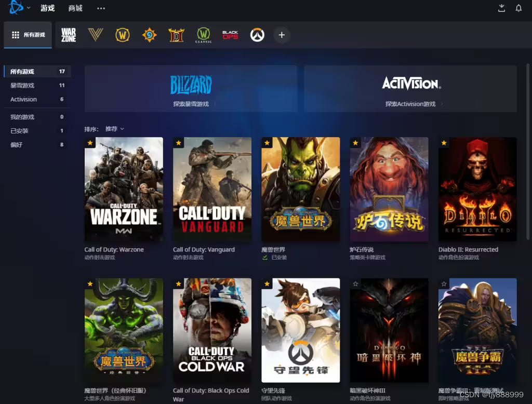The width and height of the screenshot is (532, 404).
Task: Click the Call of Duty: Warzone title text
Action: [x=114, y=250]
